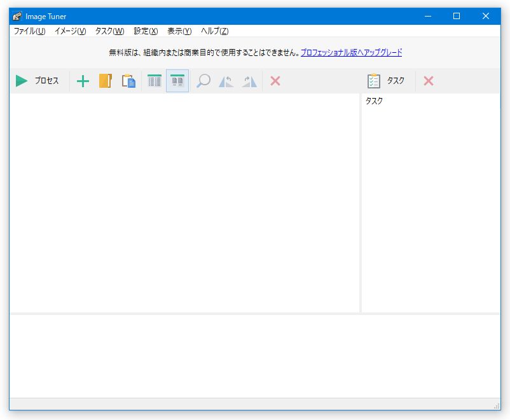The height and width of the screenshot is (420, 510).
Task: Open the 設定(X) menu
Action: pos(146,31)
